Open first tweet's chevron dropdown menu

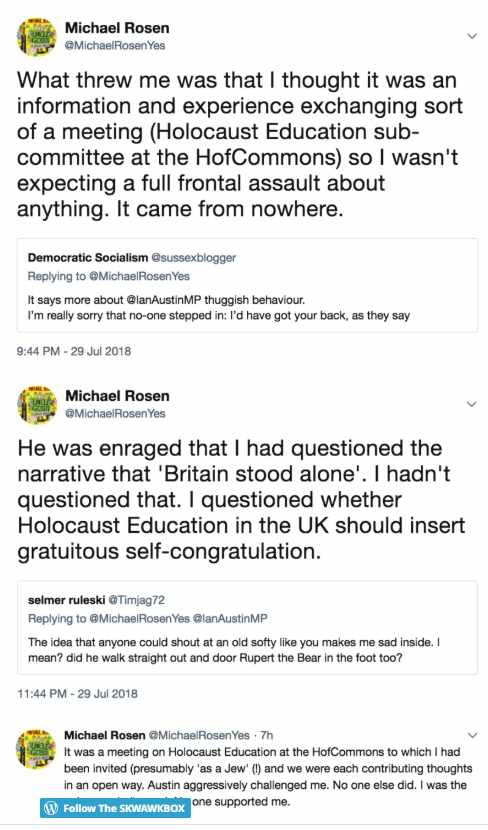point(471,36)
